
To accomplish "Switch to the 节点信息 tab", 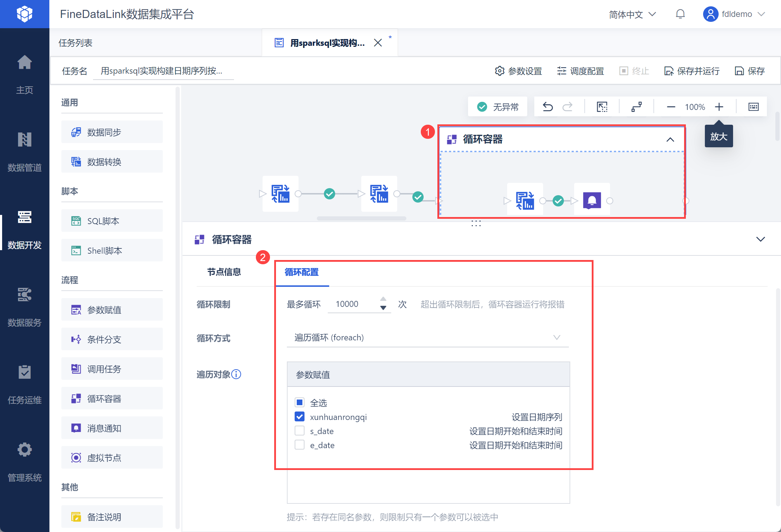I will coord(224,272).
